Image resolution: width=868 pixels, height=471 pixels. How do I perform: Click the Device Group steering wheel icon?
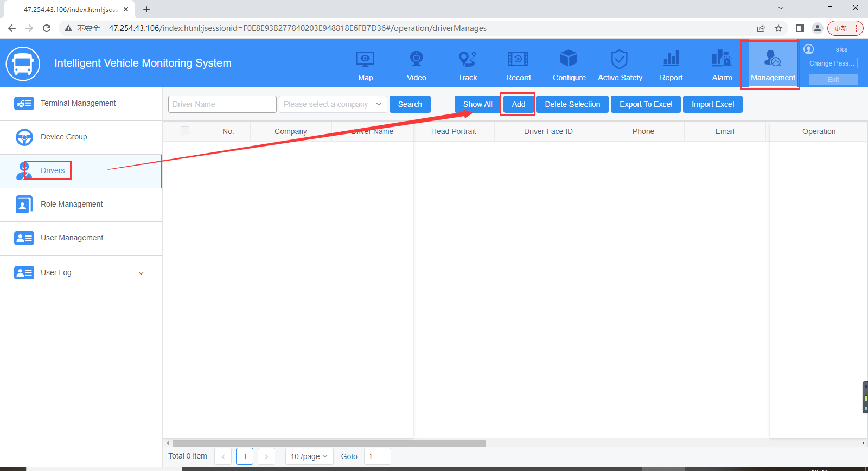click(x=24, y=137)
